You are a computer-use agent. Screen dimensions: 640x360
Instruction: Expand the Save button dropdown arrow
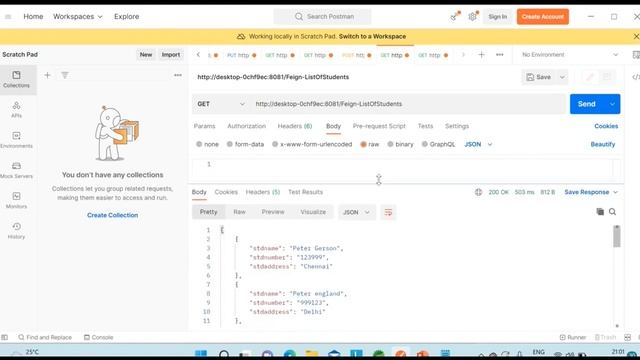(562, 77)
